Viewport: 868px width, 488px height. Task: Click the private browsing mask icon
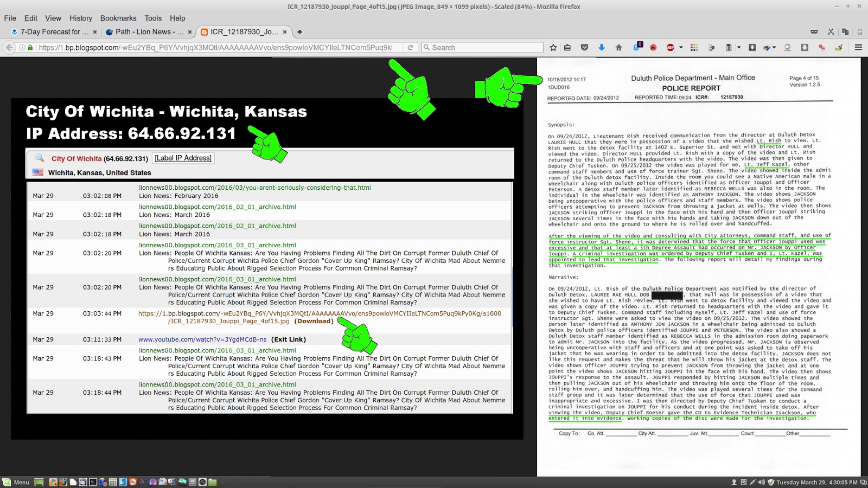pyautogui.click(x=814, y=32)
